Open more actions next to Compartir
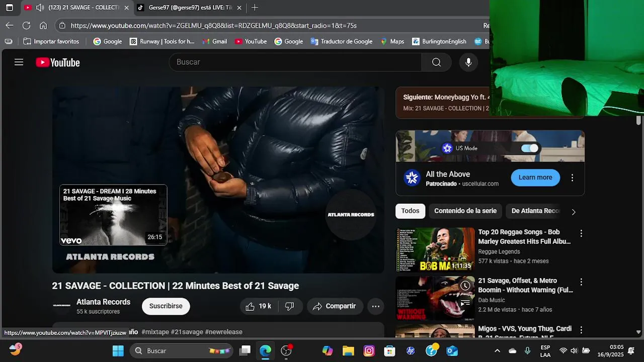644x362 pixels. click(376, 306)
